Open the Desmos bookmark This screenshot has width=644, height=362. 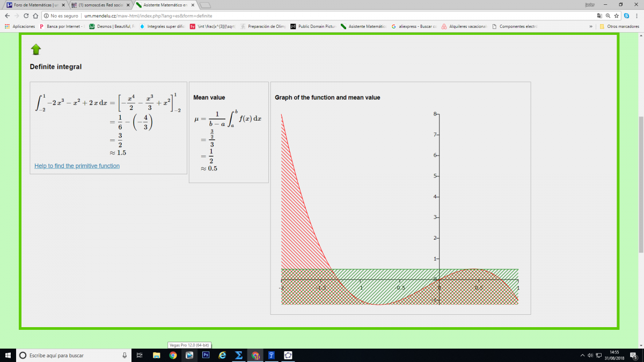[110, 26]
